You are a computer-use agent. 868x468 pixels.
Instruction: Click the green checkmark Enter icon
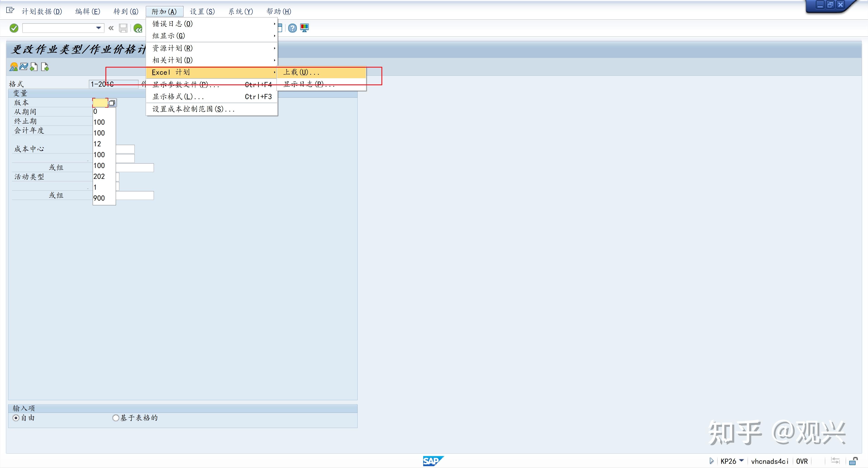14,28
